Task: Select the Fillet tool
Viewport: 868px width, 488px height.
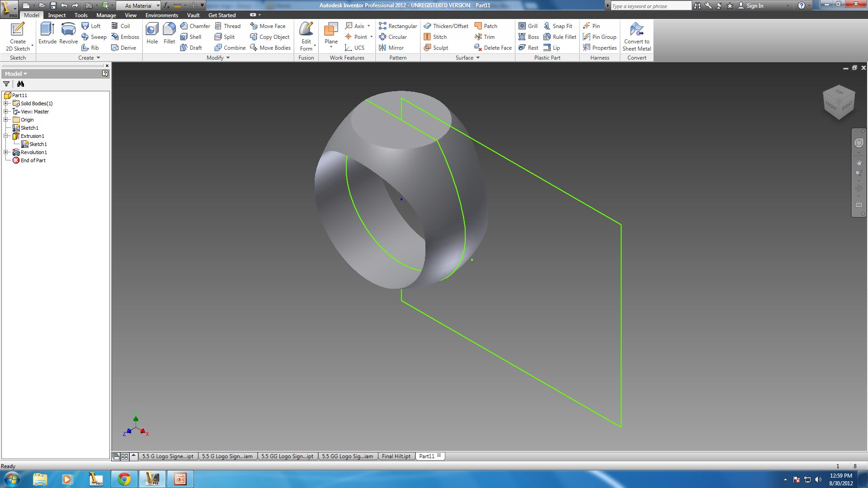Action: [x=170, y=33]
